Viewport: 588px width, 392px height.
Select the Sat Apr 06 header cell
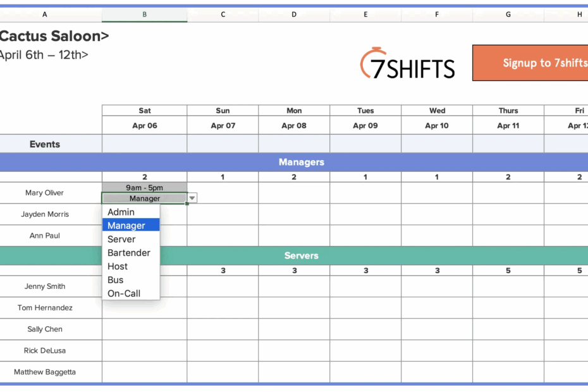tap(144, 118)
